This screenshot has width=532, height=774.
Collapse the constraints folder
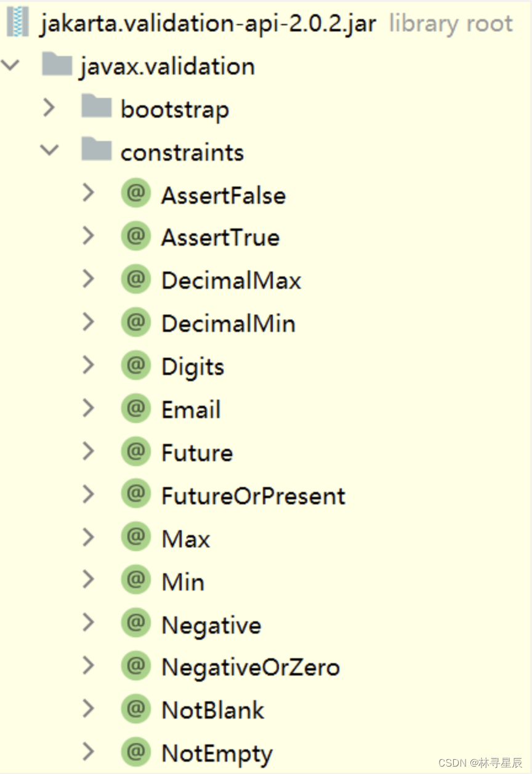tap(49, 151)
